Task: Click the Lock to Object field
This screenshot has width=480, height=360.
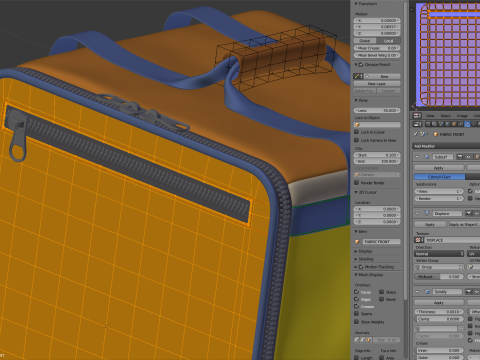Action: 377,125
